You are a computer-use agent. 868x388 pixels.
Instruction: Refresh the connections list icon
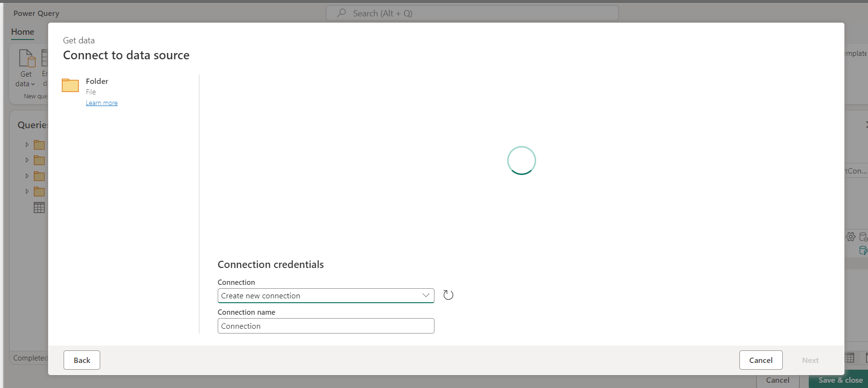448,295
